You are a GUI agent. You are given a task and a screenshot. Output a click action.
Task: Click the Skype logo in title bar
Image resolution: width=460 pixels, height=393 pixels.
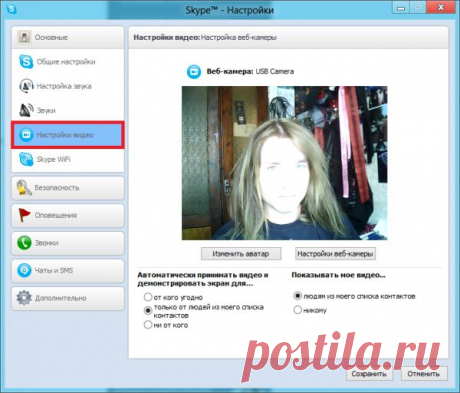point(11,8)
